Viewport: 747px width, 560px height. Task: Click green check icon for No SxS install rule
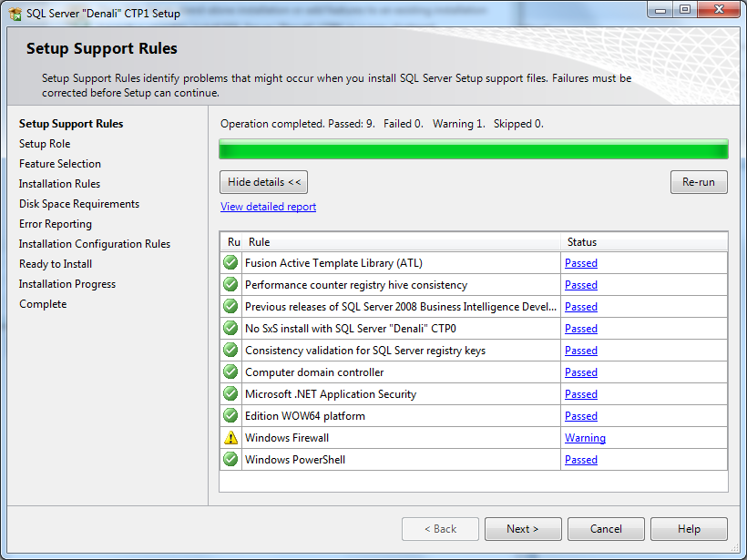tap(230, 328)
